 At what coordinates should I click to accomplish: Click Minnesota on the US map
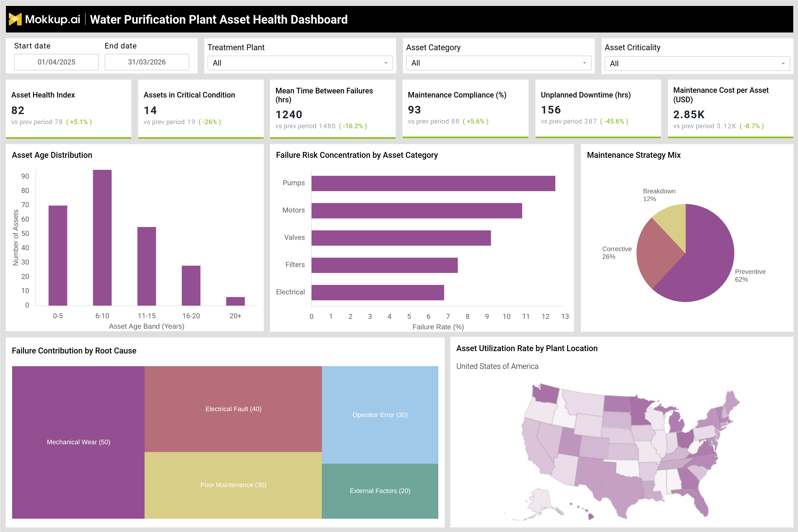(640, 411)
